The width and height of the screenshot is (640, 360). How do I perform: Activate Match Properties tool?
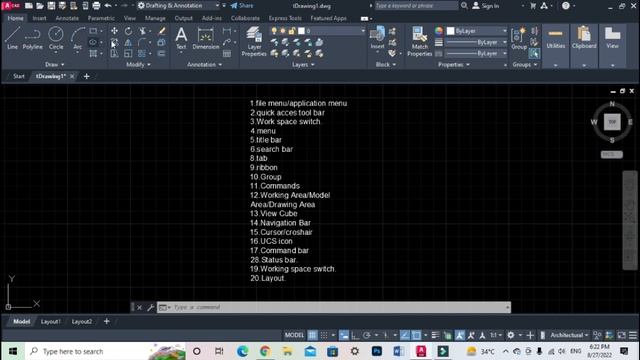(419, 41)
